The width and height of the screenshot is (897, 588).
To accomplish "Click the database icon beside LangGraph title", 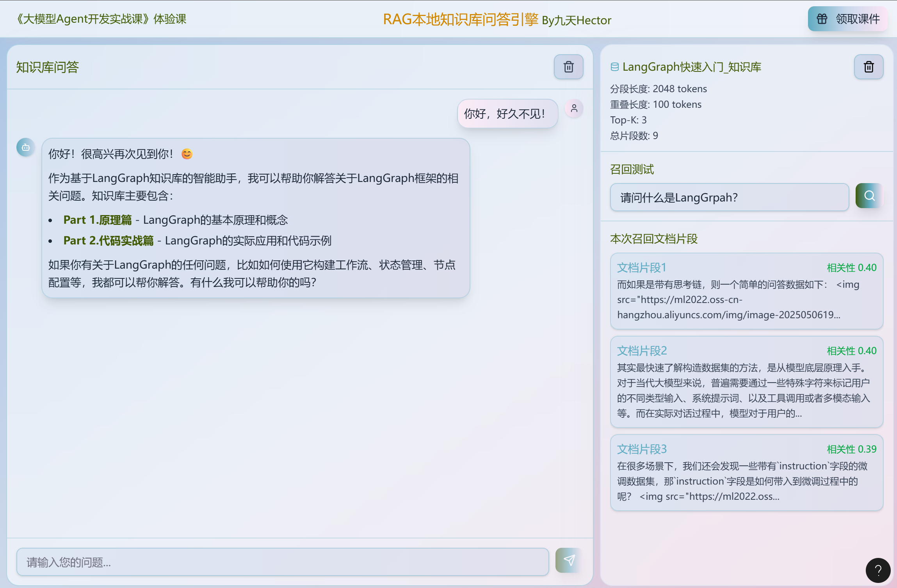I will 615,67.
